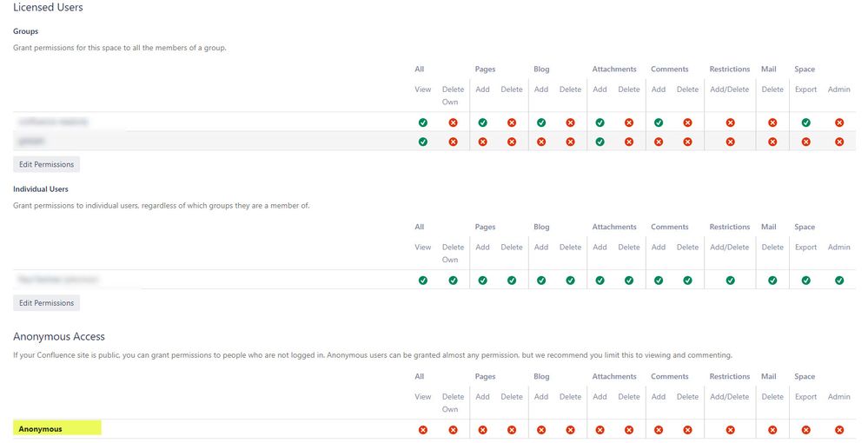
Task: Click Comments Delete red X in second group row
Action: pyautogui.click(x=687, y=142)
